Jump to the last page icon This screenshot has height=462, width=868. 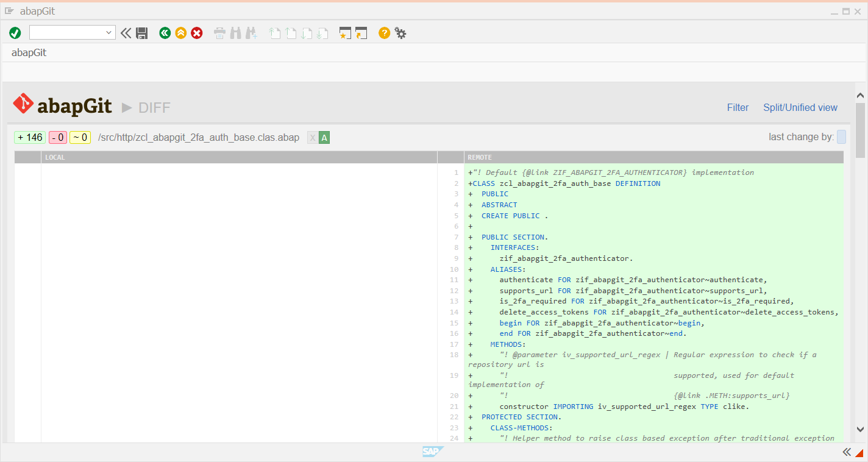pyautogui.click(x=322, y=33)
